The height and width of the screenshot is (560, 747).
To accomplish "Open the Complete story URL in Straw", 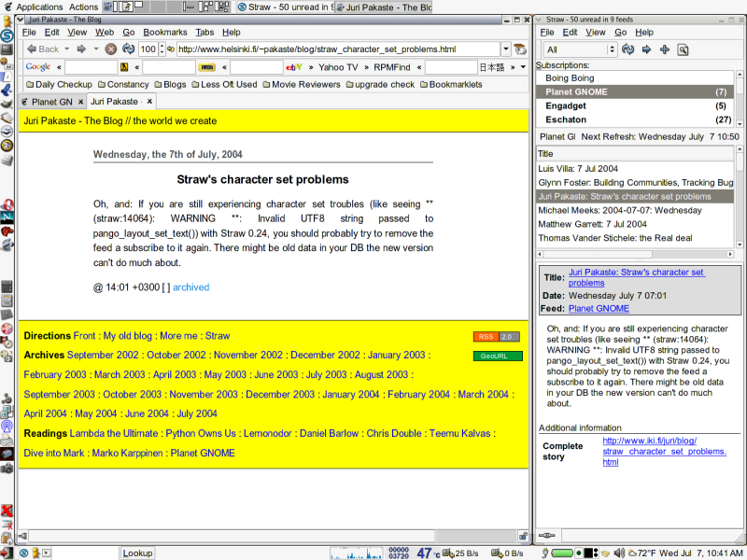I will [x=664, y=452].
